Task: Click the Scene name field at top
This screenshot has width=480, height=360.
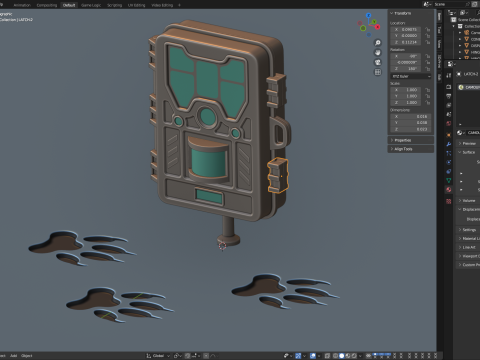Action: pyautogui.click(x=452, y=4)
